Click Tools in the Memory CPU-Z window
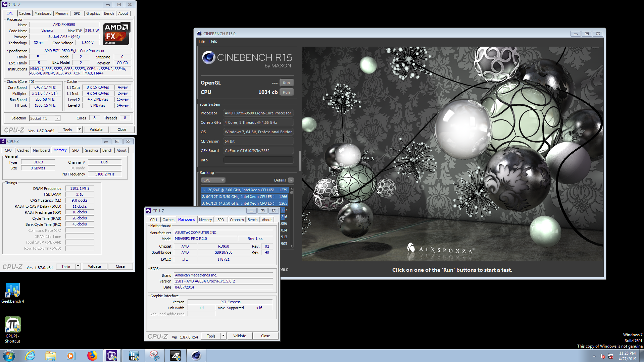 click(66, 266)
